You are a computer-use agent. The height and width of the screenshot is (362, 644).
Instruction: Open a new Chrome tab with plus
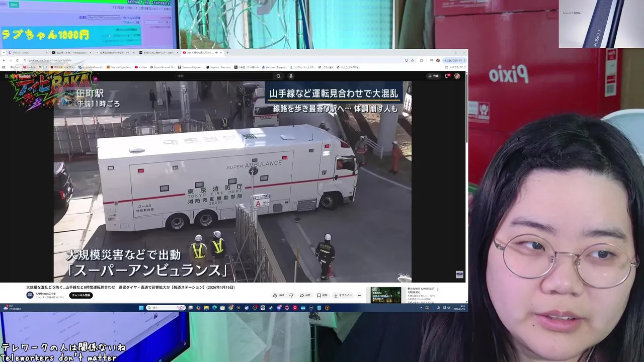227,52
